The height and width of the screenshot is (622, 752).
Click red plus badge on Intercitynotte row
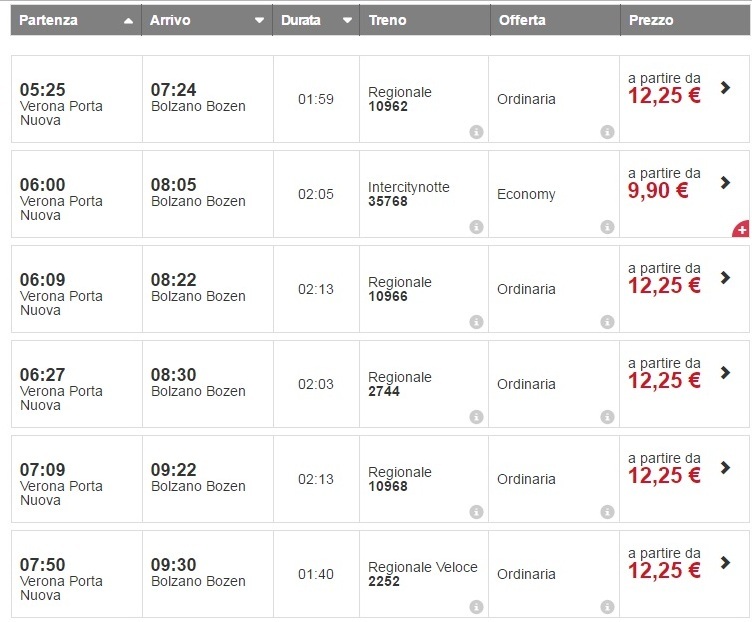click(x=741, y=230)
